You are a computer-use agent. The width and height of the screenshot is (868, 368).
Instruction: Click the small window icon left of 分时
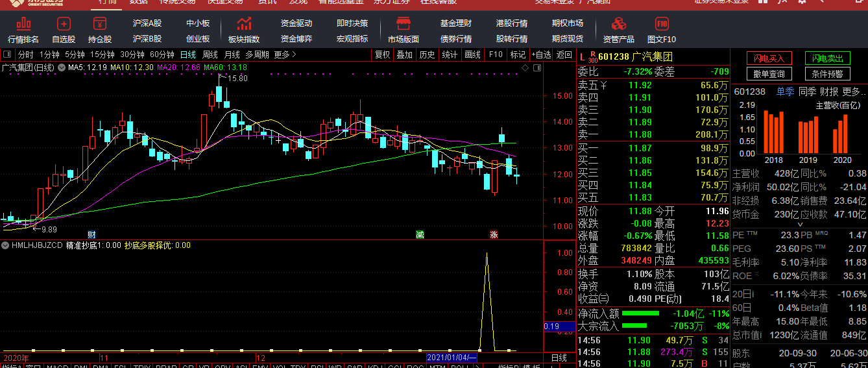(x=7, y=55)
